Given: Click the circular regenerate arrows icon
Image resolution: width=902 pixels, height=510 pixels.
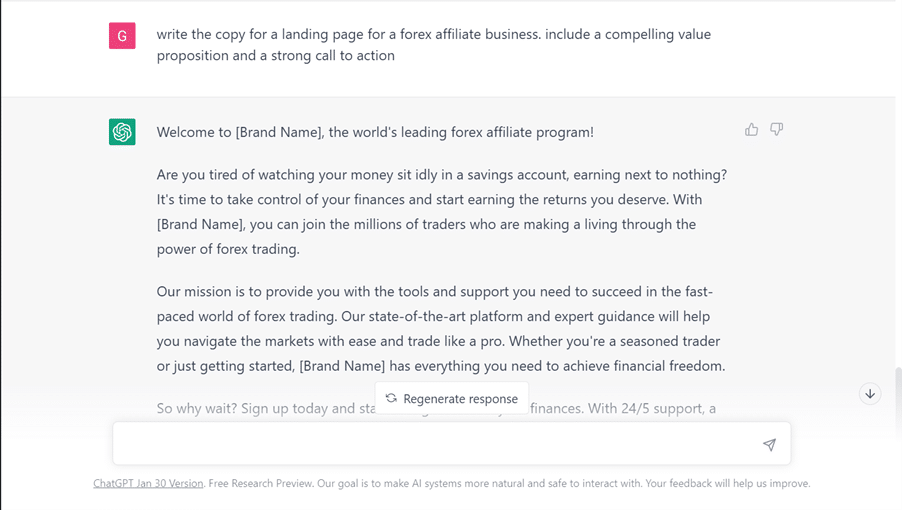Looking at the screenshot, I should point(392,398).
